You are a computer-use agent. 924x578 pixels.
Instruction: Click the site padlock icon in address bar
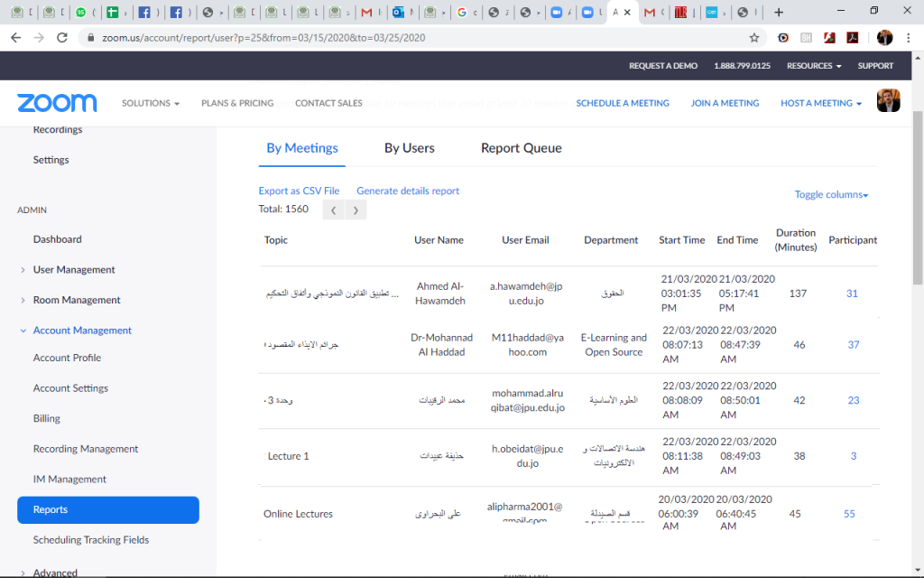pyautogui.click(x=90, y=38)
